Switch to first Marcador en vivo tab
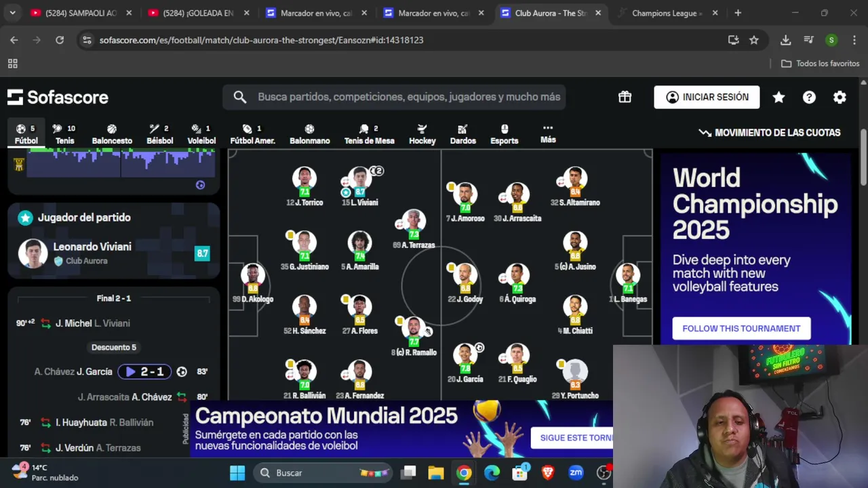This screenshot has width=868, height=488. 316,13
